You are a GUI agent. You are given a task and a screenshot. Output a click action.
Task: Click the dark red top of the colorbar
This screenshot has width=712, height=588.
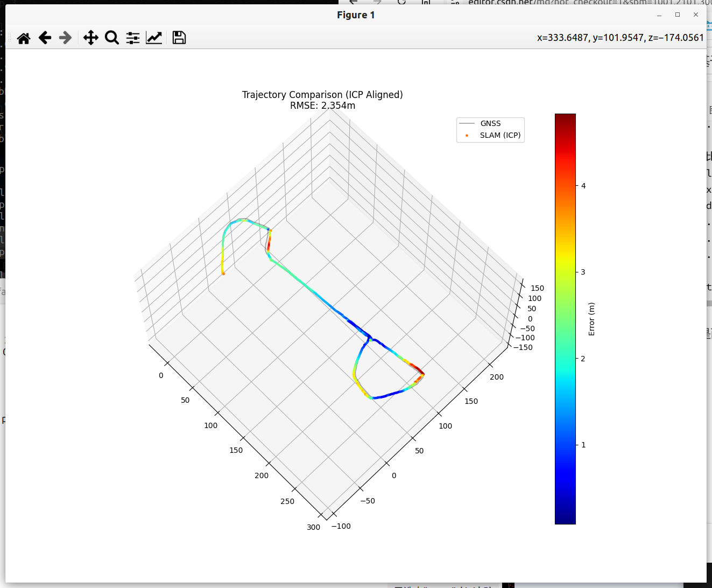565,120
